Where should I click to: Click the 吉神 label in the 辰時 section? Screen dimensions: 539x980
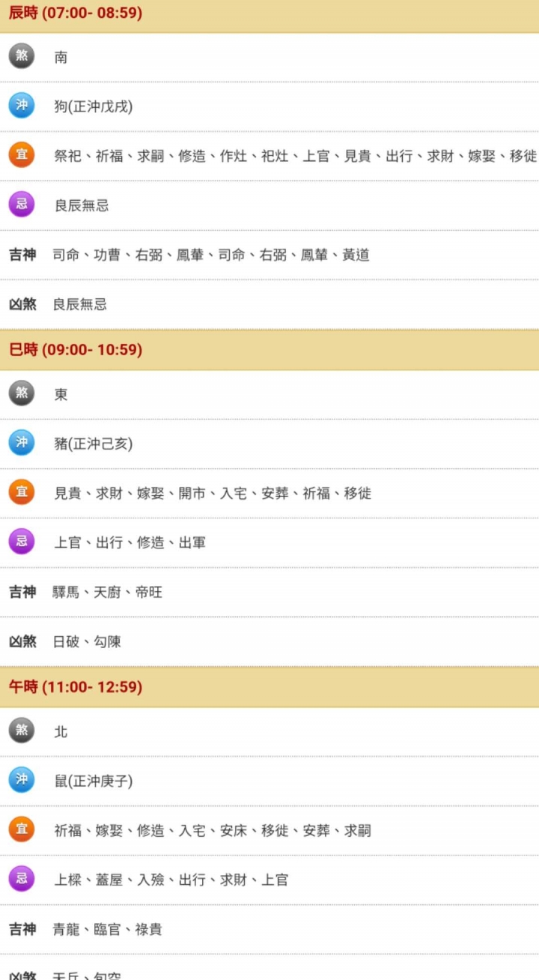pyautogui.click(x=22, y=255)
